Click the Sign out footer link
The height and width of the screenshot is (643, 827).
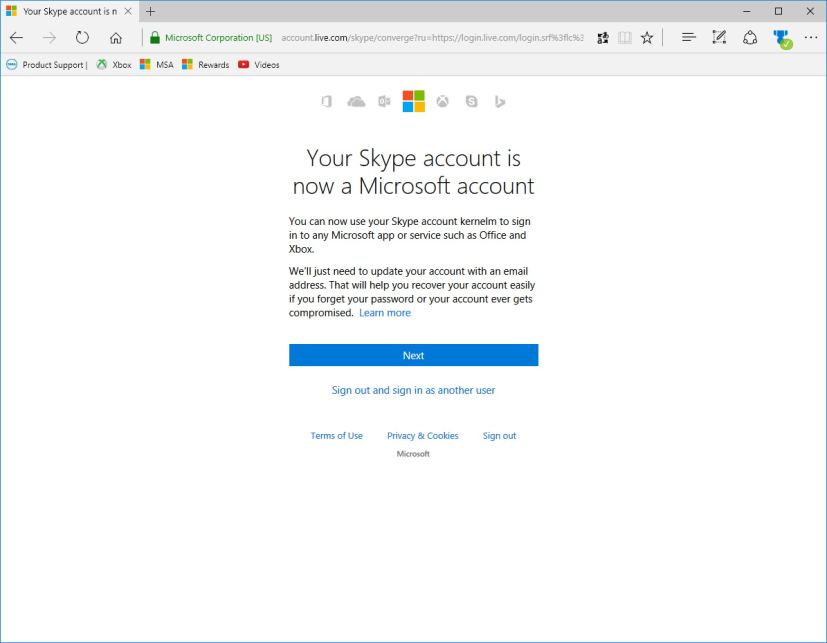(x=499, y=436)
